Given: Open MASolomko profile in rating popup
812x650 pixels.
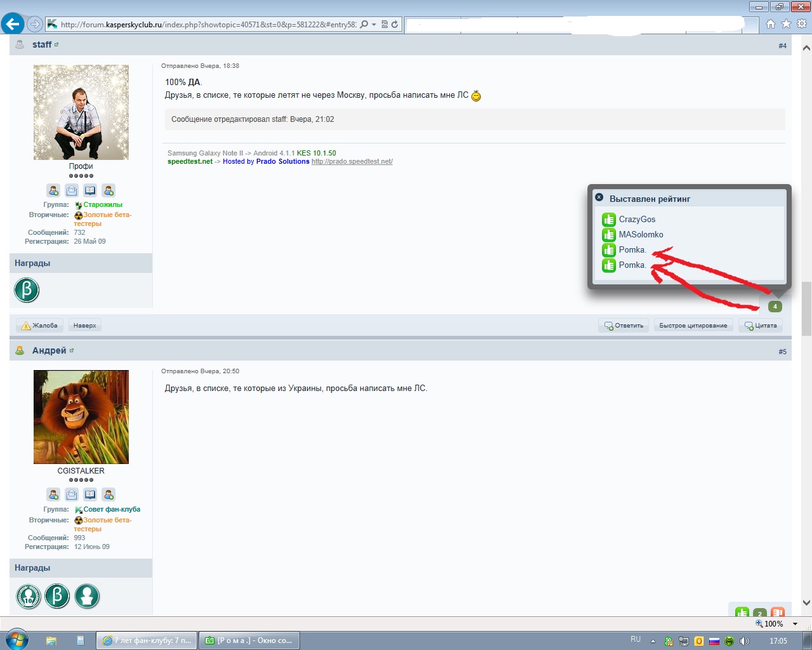Looking at the screenshot, I should [641, 235].
